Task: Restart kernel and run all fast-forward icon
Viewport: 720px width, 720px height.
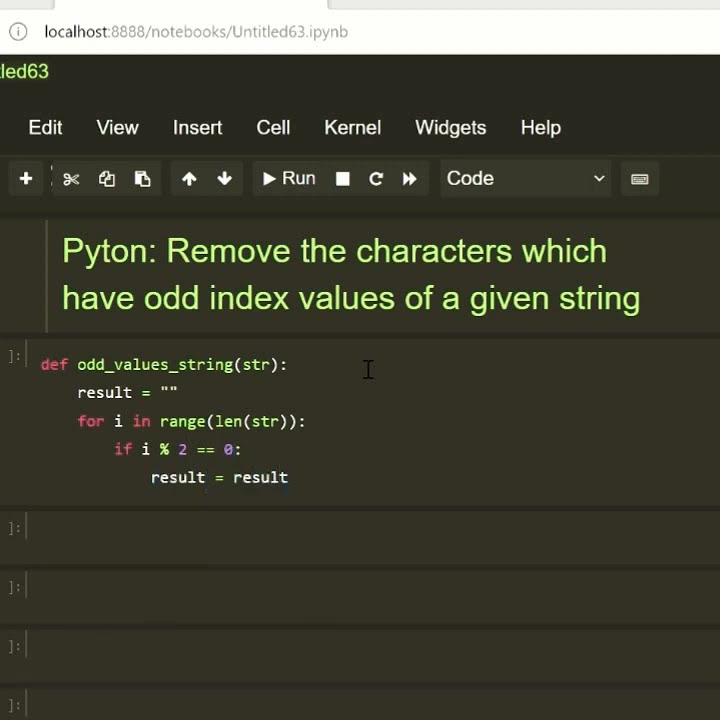Action: pos(410,179)
